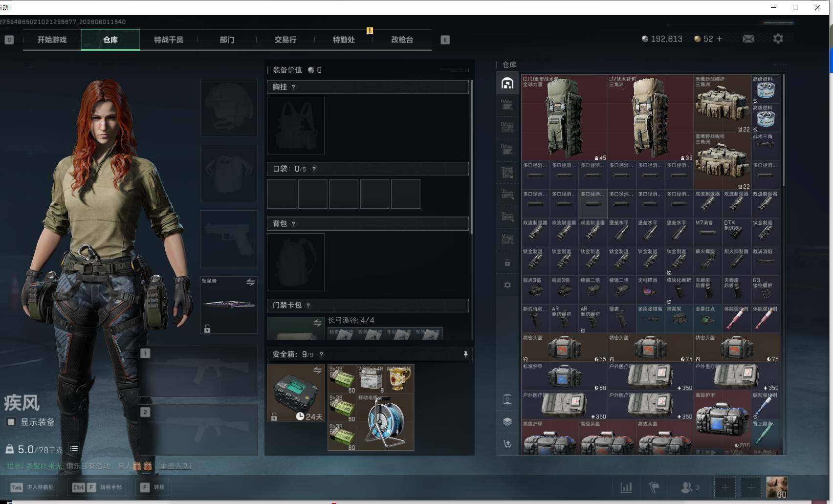Click the swap icon on the keycard bag
The width and height of the screenshot is (833, 504).
tap(317, 323)
